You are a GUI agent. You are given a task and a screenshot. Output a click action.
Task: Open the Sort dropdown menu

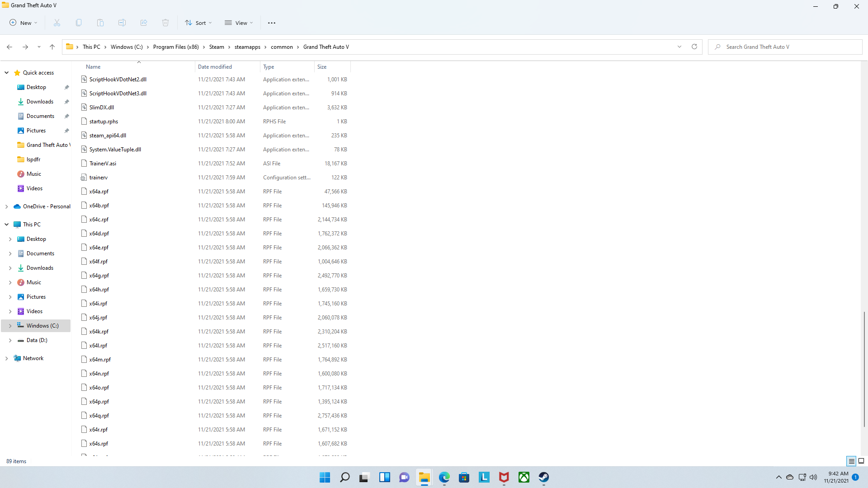(x=198, y=23)
